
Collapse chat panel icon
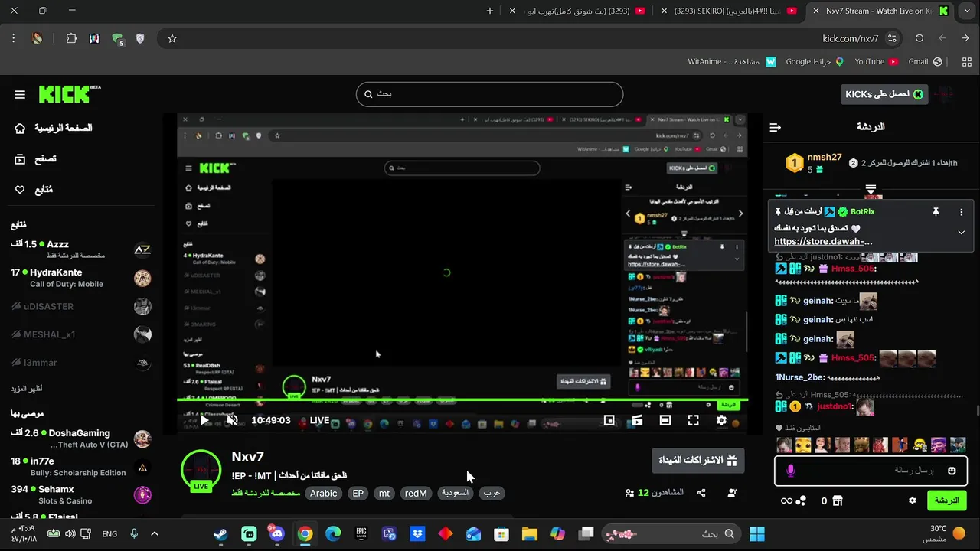point(776,127)
